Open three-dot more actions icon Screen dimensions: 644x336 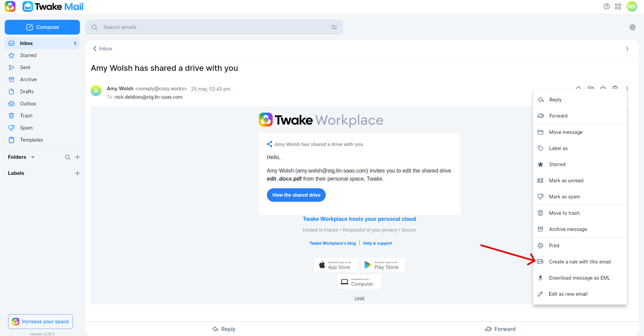627,89
